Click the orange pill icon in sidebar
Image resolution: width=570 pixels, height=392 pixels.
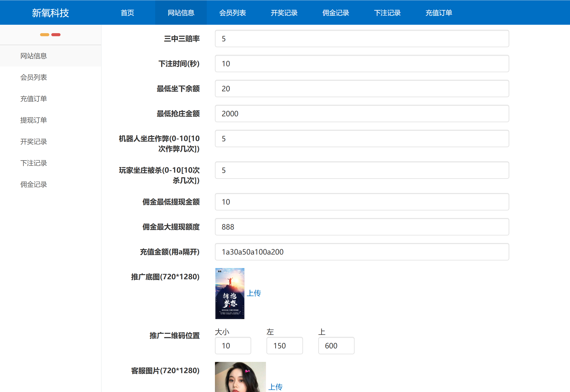tap(45, 35)
